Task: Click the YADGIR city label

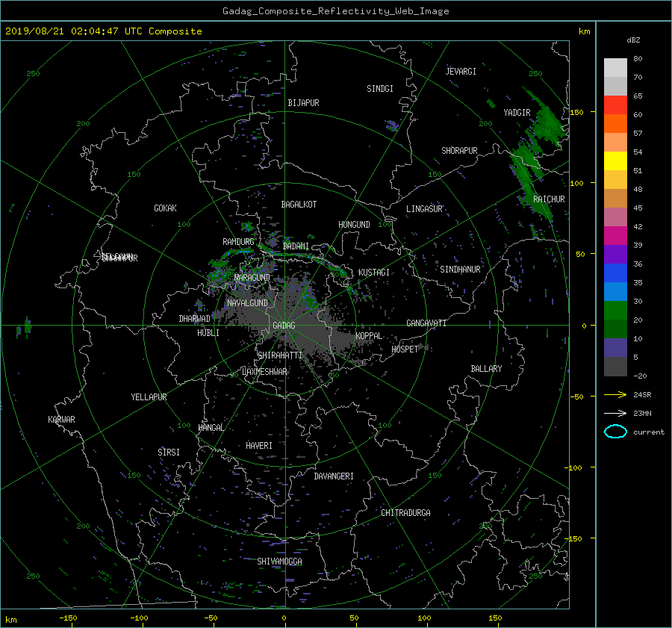Action: click(x=517, y=113)
